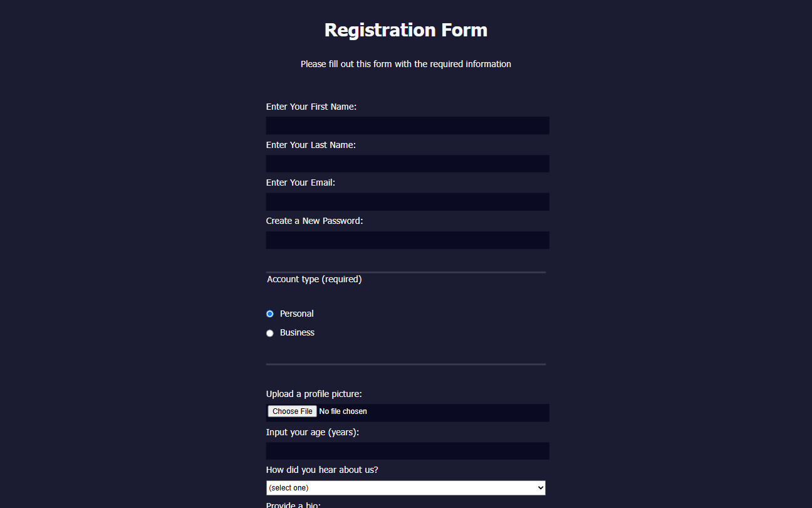Viewport: 812px width, 508px height.
Task: Click the First Name input field
Action: coord(407,125)
